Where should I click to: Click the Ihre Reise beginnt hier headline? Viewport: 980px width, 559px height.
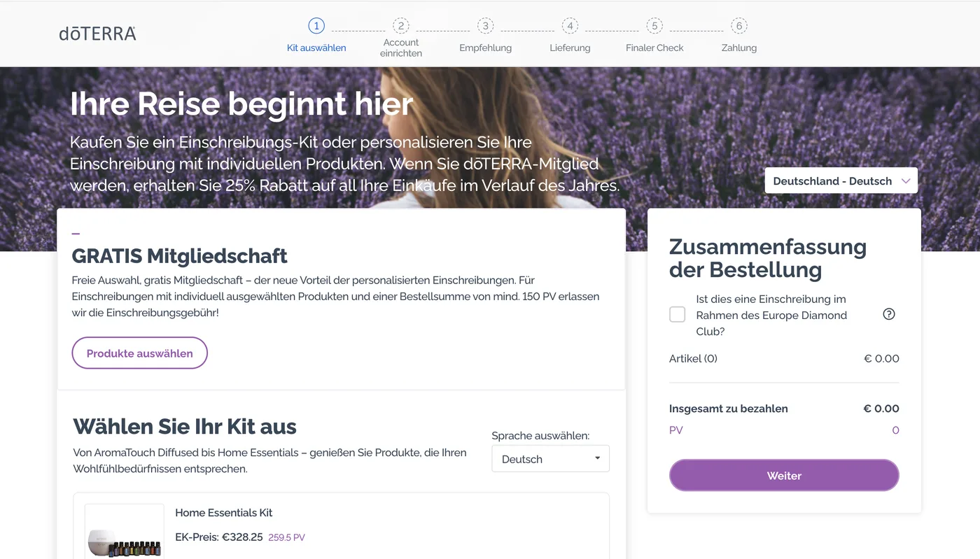tap(241, 104)
